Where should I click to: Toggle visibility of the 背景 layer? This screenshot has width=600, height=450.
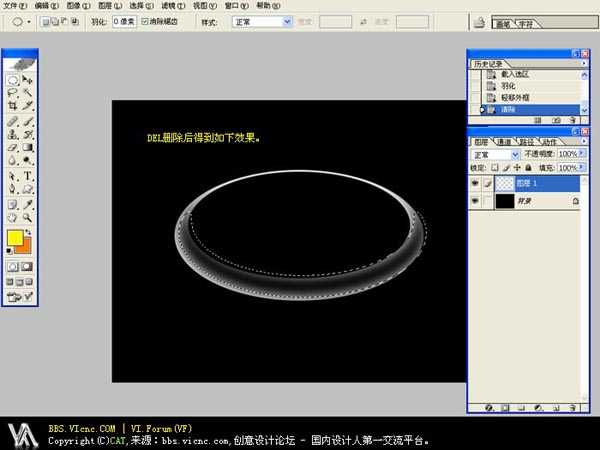tap(474, 201)
